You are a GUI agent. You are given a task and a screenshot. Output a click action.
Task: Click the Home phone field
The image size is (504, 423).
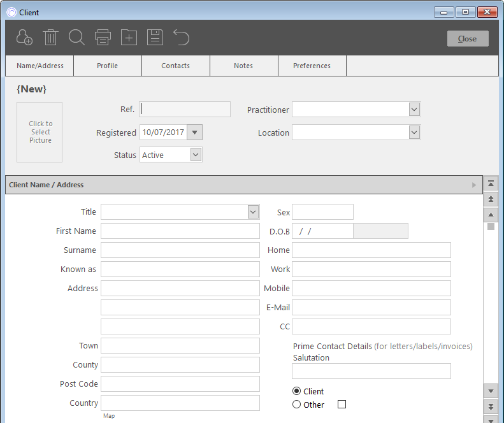pyautogui.click(x=371, y=250)
